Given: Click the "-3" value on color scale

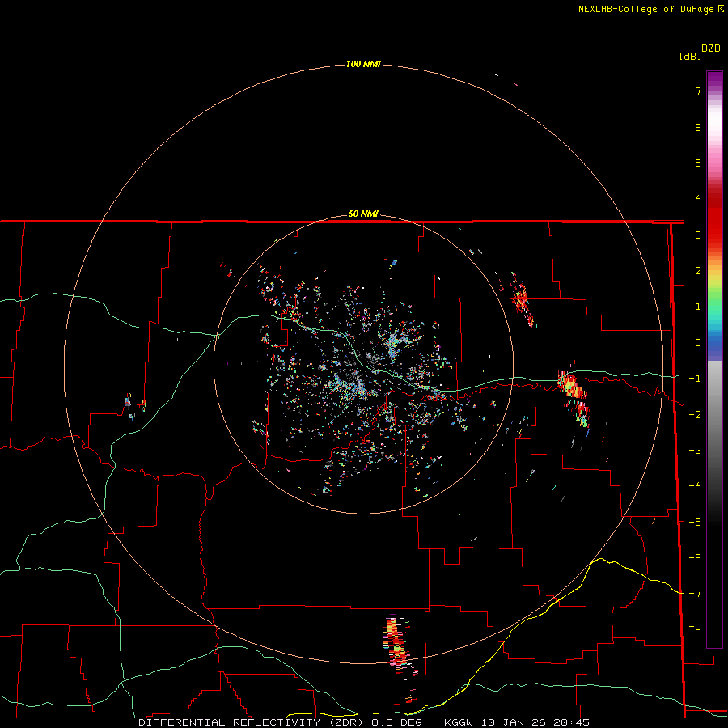Looking at the screenshot, I should coord(695,451).
